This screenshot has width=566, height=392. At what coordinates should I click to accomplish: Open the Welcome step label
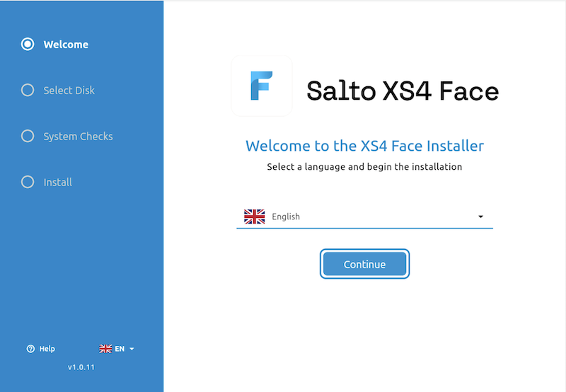(x=66, y=45)
